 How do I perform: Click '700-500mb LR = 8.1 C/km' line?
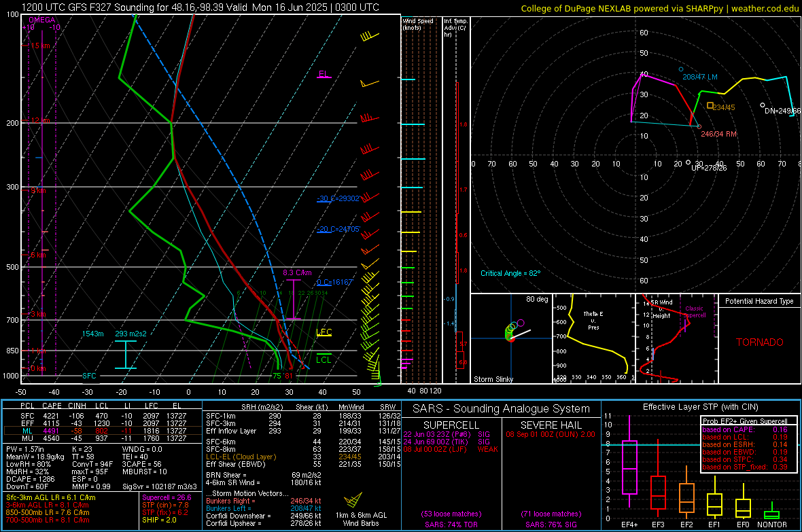48,520
